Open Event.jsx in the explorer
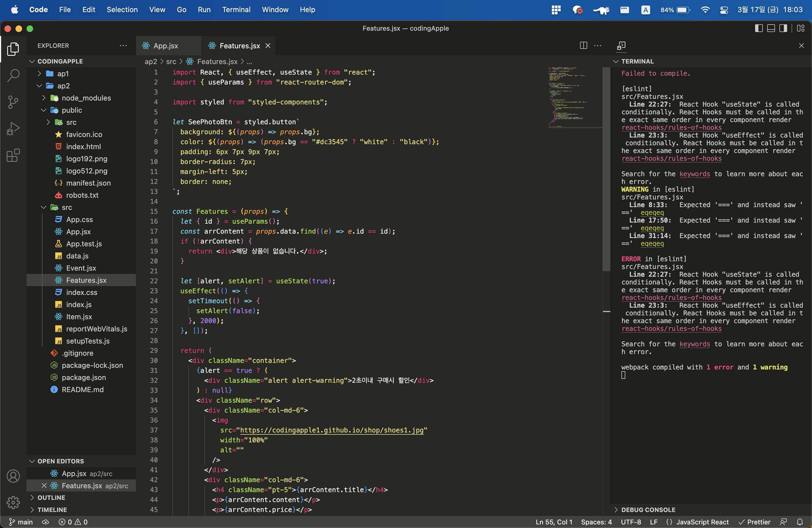Screen dimensions: 812x528 pos(81,268)
